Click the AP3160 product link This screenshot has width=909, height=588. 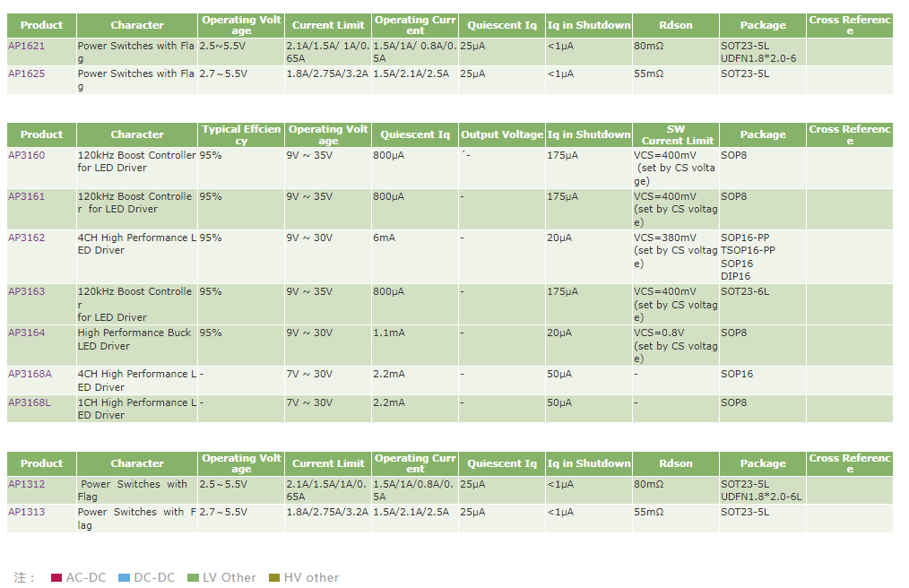(26, 155)
